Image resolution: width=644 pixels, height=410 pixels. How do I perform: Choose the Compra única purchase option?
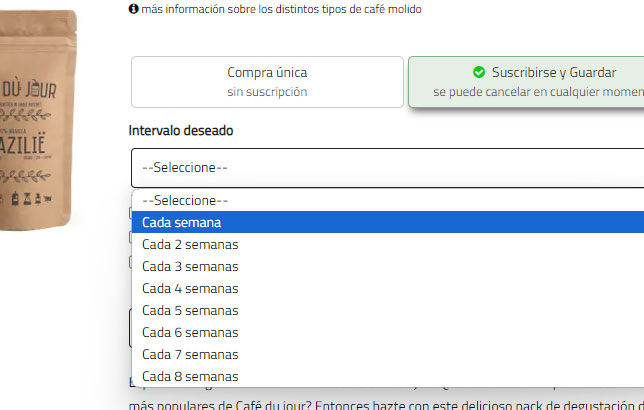coord(267,81)
